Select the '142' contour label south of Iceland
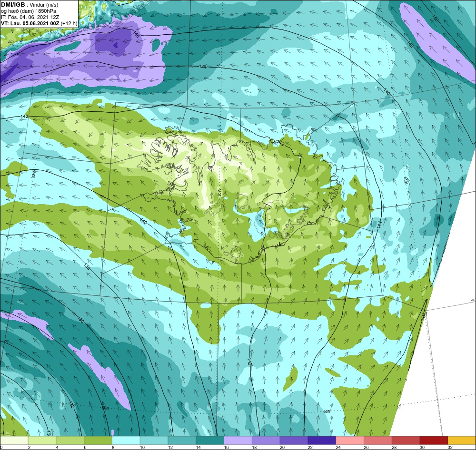The width and height of the screenshot is (476, 450). (249, 362)
